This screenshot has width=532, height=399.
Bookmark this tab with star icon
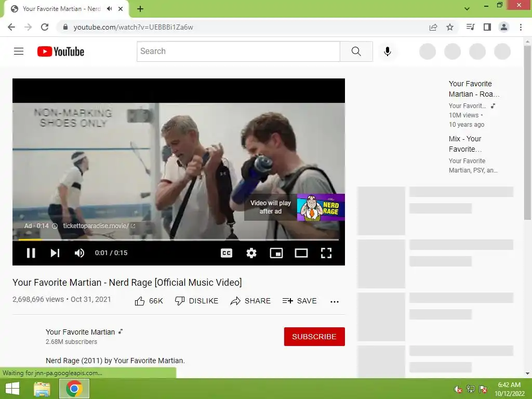450,27
